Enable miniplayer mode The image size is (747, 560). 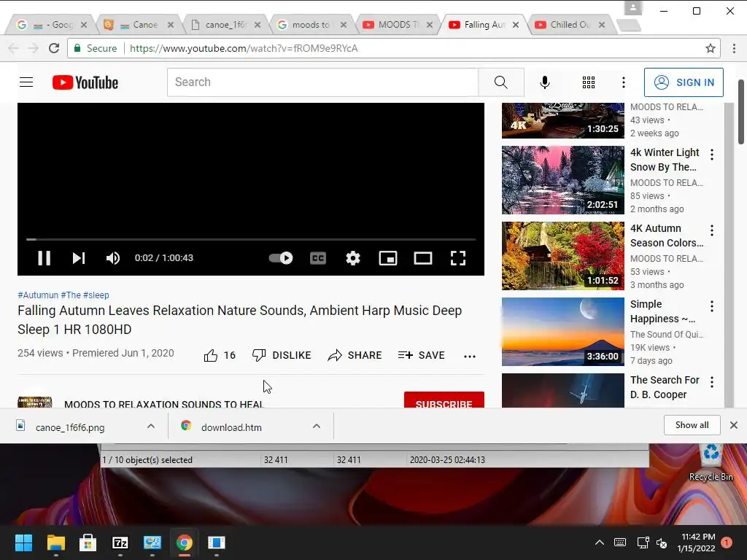[x=388, y=258]
